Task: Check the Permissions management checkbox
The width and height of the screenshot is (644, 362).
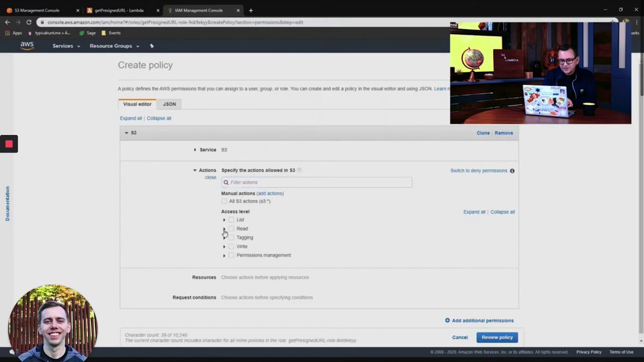Action: pos(231,255)
